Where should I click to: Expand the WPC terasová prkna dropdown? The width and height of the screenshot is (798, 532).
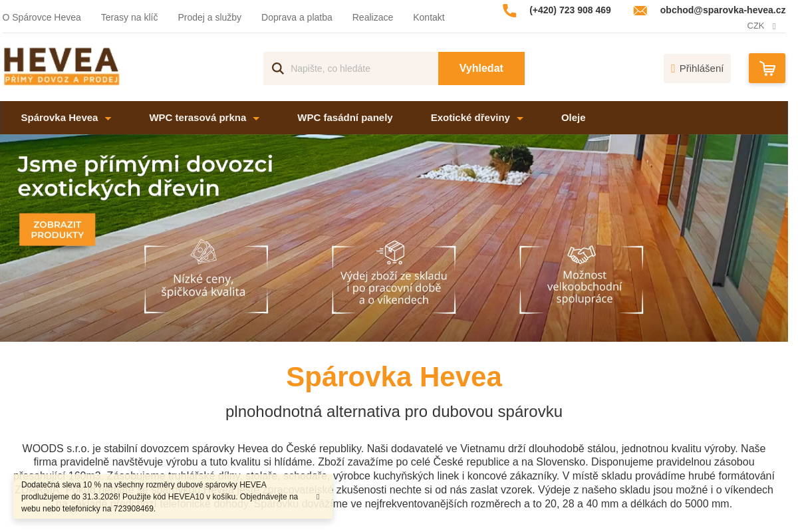pyautogui.click(x=256, y=117)
